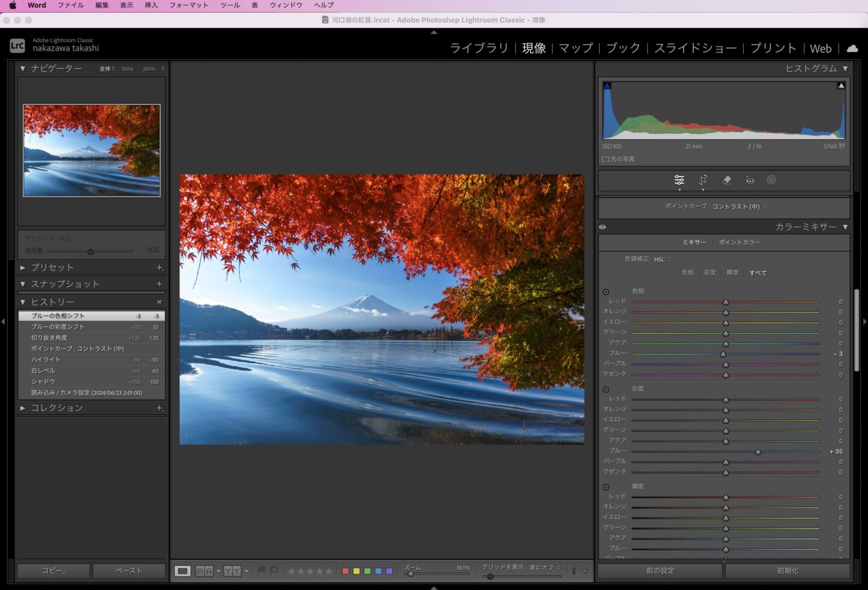Switch to the Point Color tab
Image resolution: width=868 pixels, height=590 pixels.
[739, 242]
